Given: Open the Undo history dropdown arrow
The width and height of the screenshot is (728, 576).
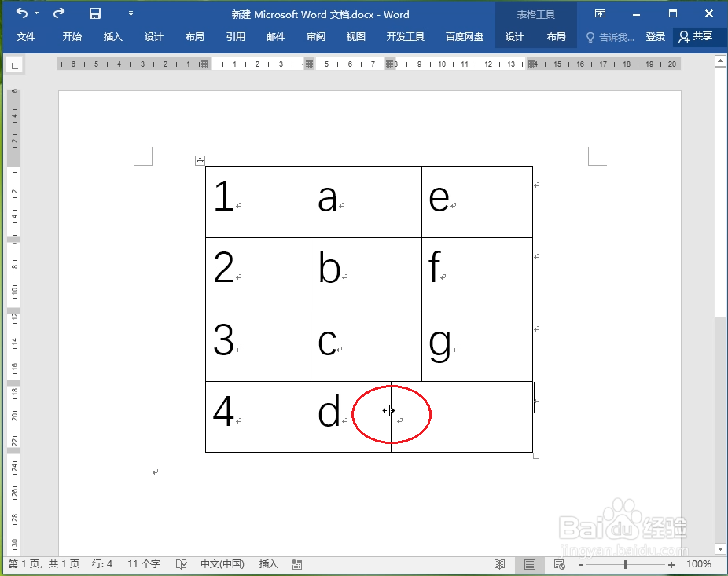Looking at the screenshot, I should tap(37, 13).
